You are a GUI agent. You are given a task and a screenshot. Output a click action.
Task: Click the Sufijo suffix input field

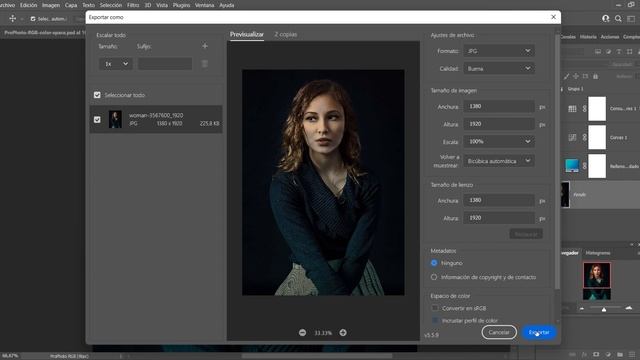165,64
